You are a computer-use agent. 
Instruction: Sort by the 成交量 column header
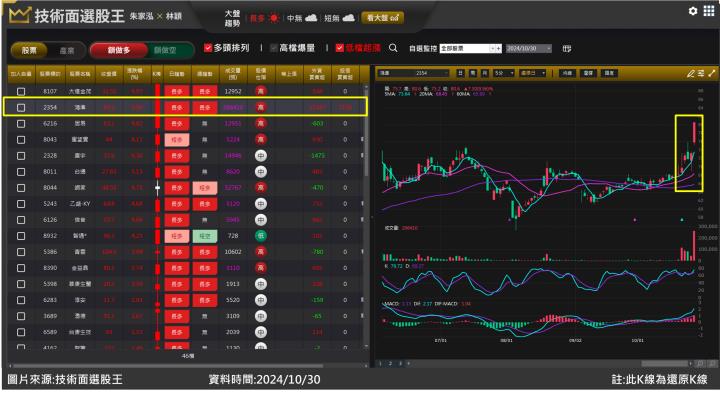coord(233,73)
